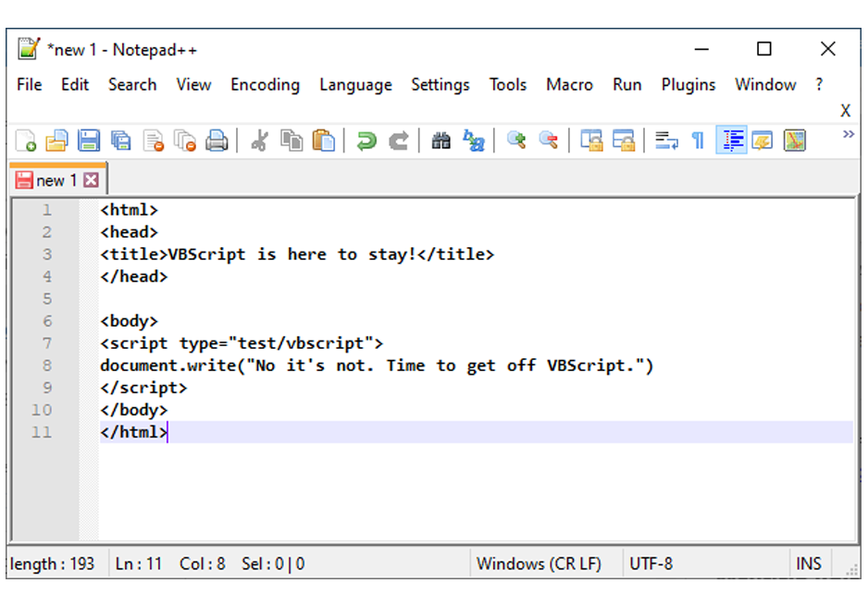The image size is (868, 608).
Task: Click 'UTF-8' encoding in status bar
Action: click(651, 564)
